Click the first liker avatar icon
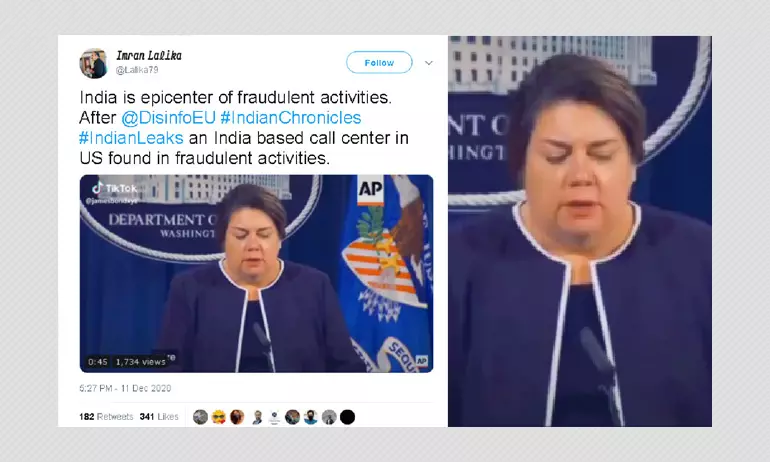770x462 pixels. [x=200, y=417]
